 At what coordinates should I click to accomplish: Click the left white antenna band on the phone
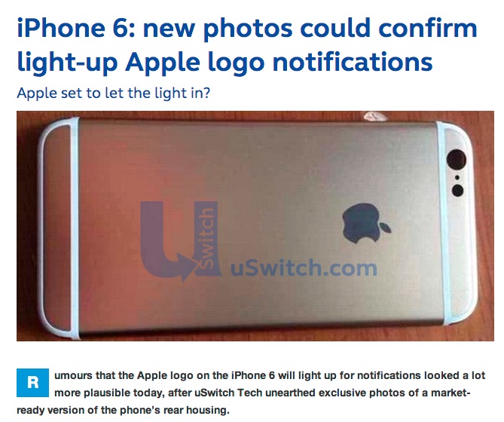(x=75, y=228)
